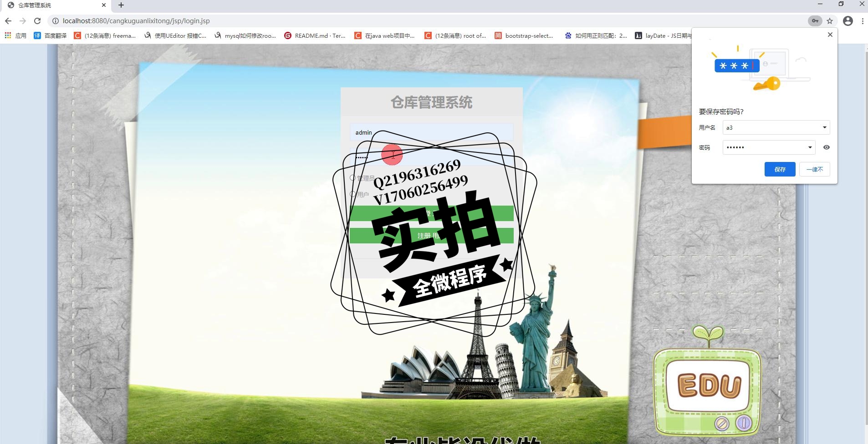
Task: Select the 仓库管理系统 tab
Action: coord(56,5)
